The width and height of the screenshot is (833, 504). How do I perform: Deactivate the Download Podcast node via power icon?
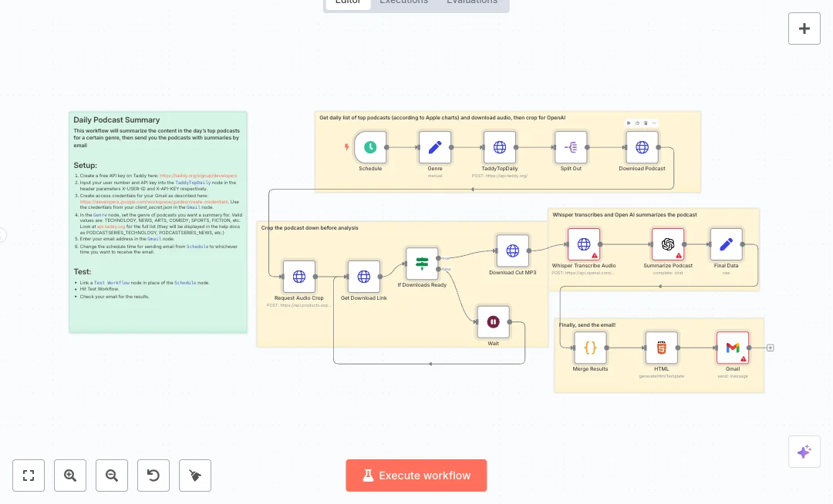click(x=637, y=123)
